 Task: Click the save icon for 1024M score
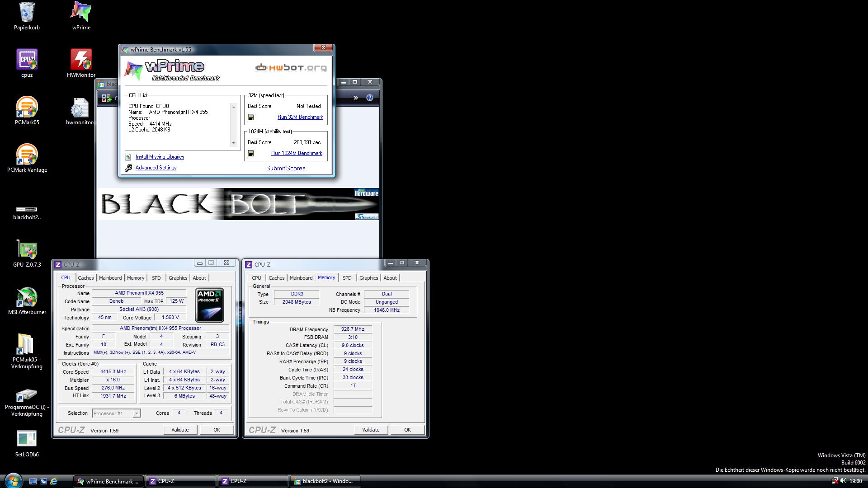(251, 153)
